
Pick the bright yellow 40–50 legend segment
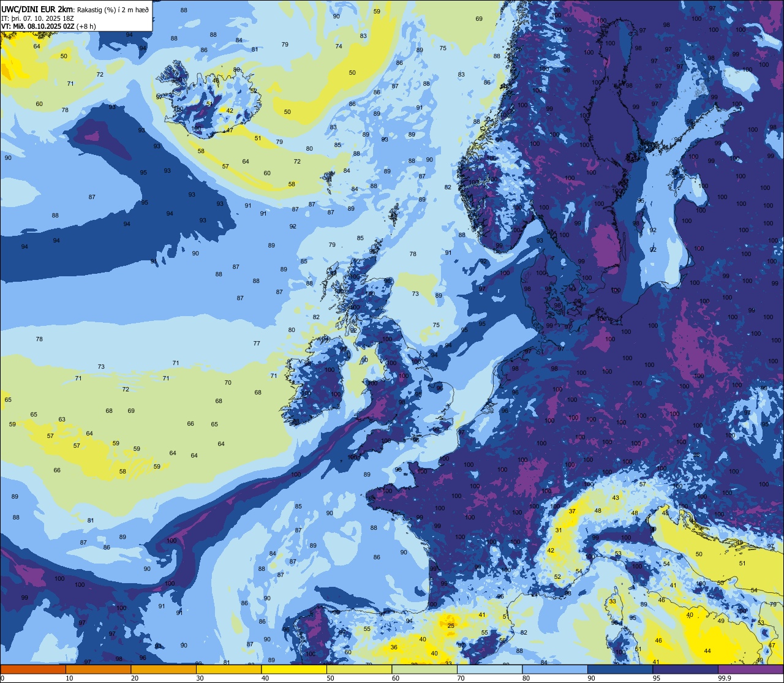point(294,669)
